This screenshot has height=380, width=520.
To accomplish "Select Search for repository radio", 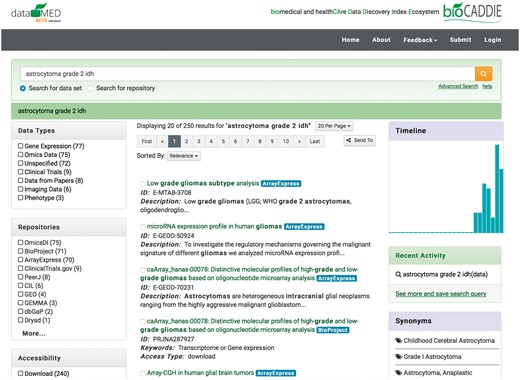I will coord(90,88).
